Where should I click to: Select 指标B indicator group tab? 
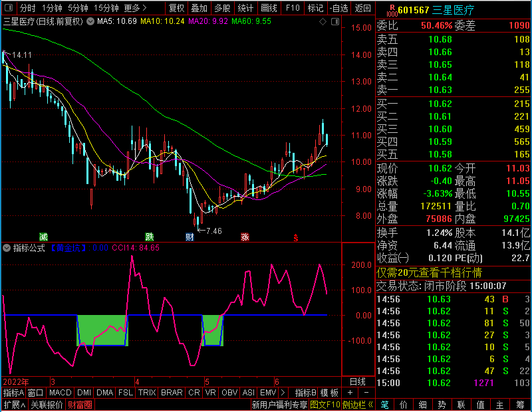coord(306,393)
